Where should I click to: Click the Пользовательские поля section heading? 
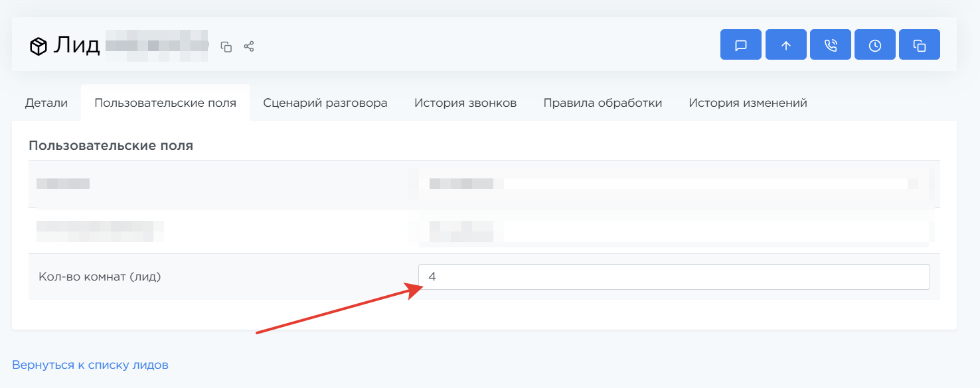click(x=111, y=145)
